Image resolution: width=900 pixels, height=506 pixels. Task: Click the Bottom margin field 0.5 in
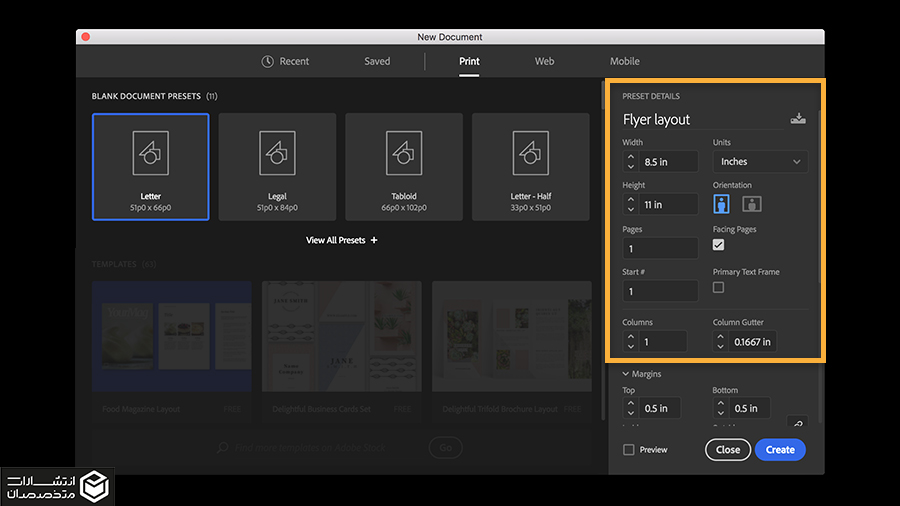[x=750, y=408]
